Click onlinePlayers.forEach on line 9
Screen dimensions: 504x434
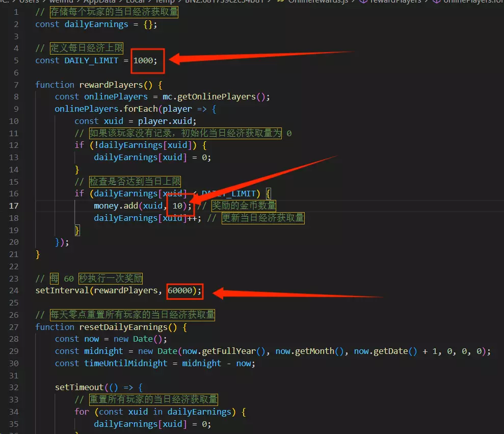point(106,109)
